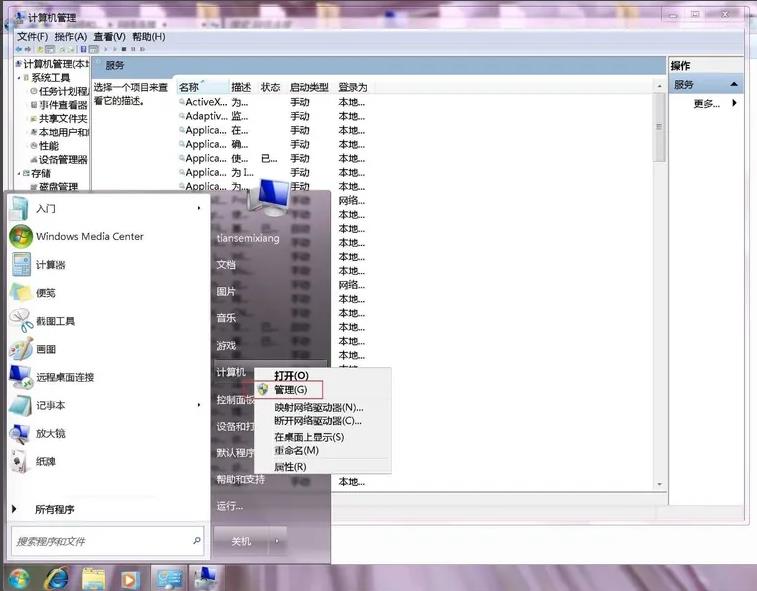Click services list scroll up arrow
The height and width of the screenshot is (591, 757).
coord(659,86)
